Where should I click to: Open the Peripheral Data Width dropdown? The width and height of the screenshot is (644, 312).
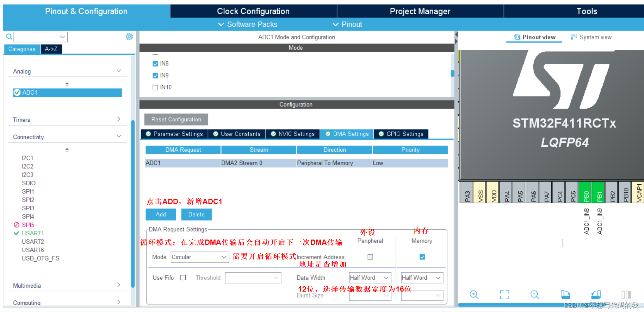[x=370, y=278]
